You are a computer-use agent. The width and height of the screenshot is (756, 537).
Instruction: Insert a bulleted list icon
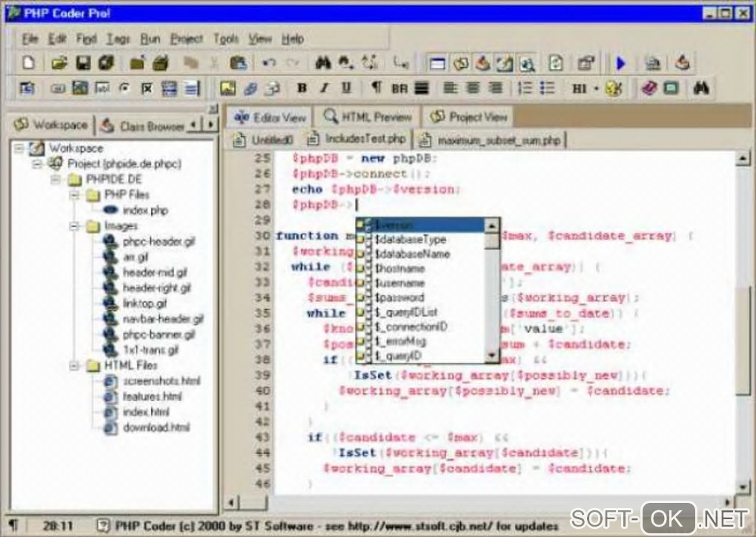[547, 88]
